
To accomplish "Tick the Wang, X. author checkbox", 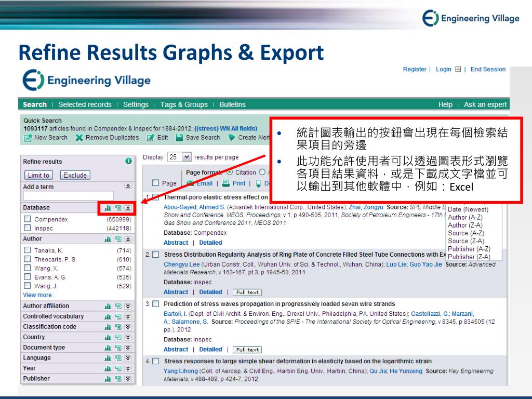I will click(28, 268).
